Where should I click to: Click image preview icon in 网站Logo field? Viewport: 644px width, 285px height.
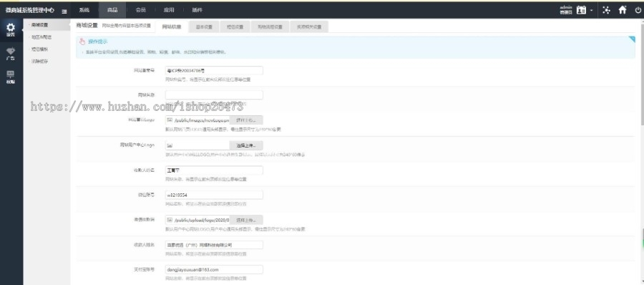tap(170, 120)
